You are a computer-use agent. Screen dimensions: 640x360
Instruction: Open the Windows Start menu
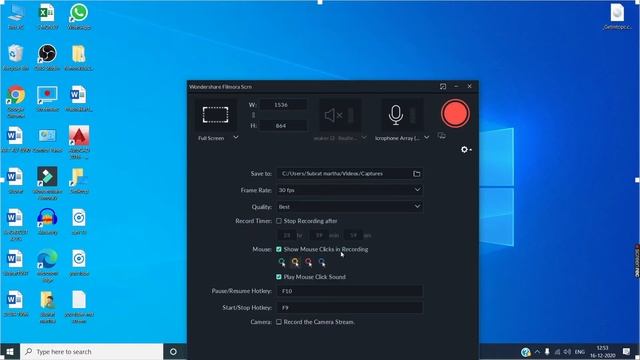(10, 351)
